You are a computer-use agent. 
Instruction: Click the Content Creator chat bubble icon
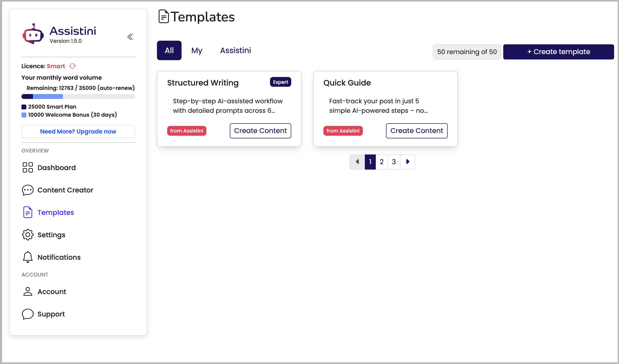28,190
